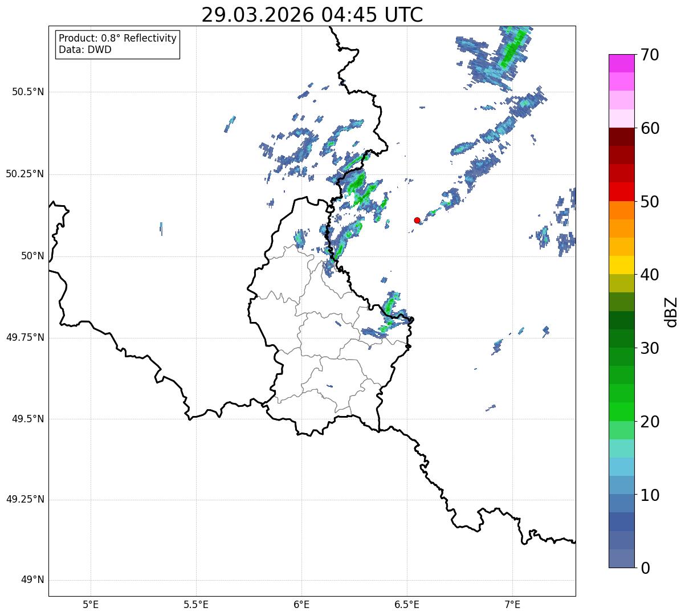Image resolution: width=685 pixels, height=616 pixels.
Task: Click the colorbar tick label '60'
Action: (650, 128)
